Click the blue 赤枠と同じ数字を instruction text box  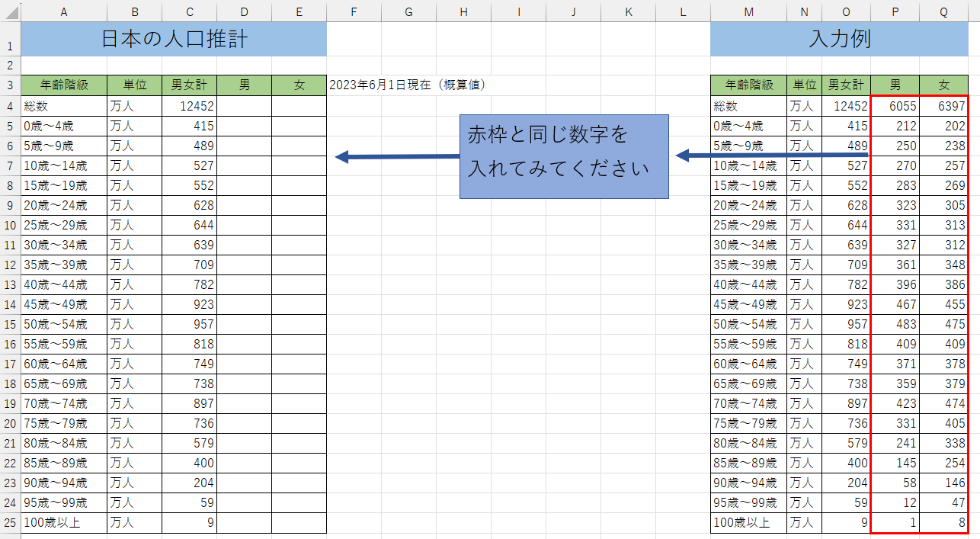(564, 156)
